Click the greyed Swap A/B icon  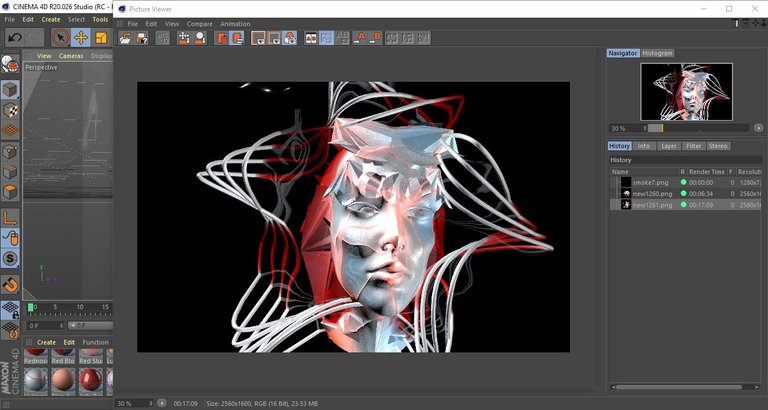tap(342, 38)
